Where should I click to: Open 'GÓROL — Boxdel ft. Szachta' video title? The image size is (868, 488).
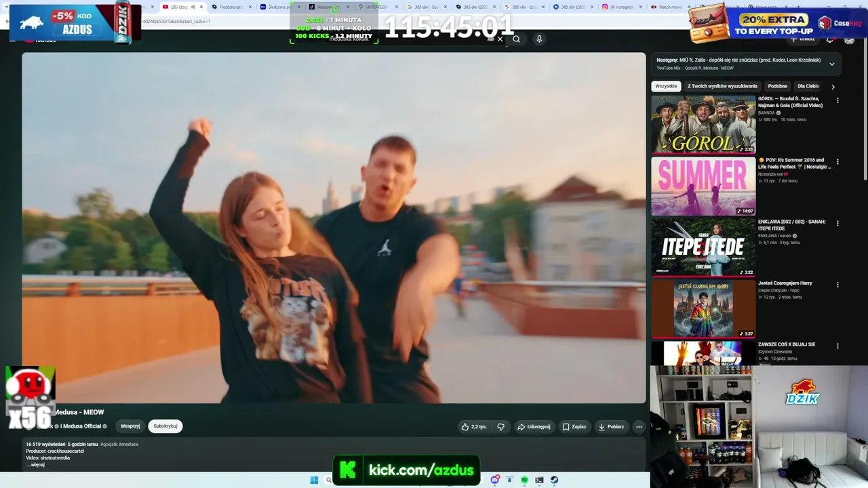[790, 102]
